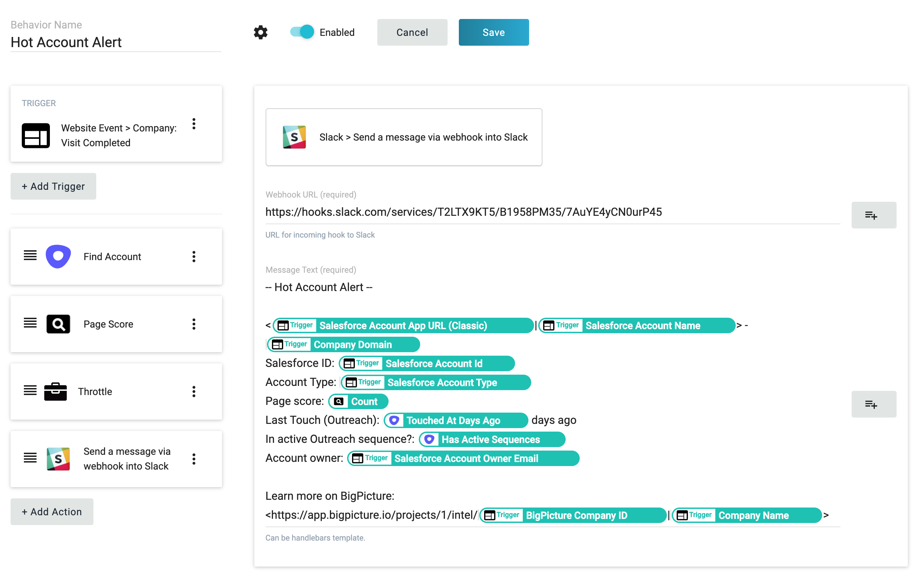Image resolution: width=924 pixels, height=575 pixels.
Task: Click the Throttle briefcase icon
Action: point(56,391)
